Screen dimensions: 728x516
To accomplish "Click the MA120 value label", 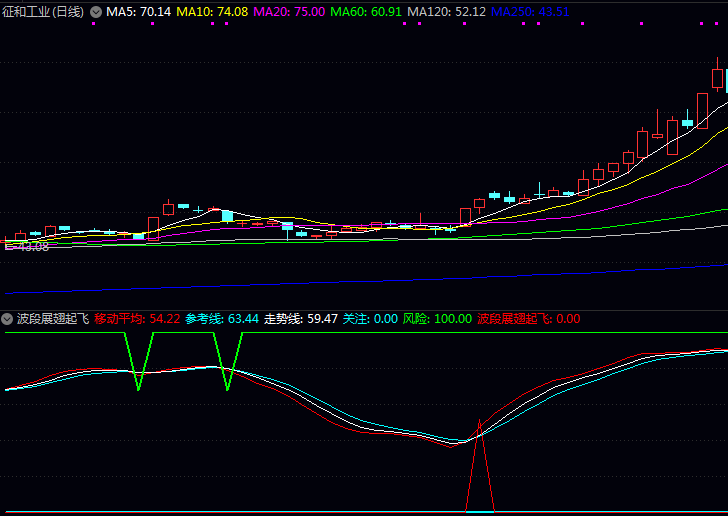I will point(446,12).
